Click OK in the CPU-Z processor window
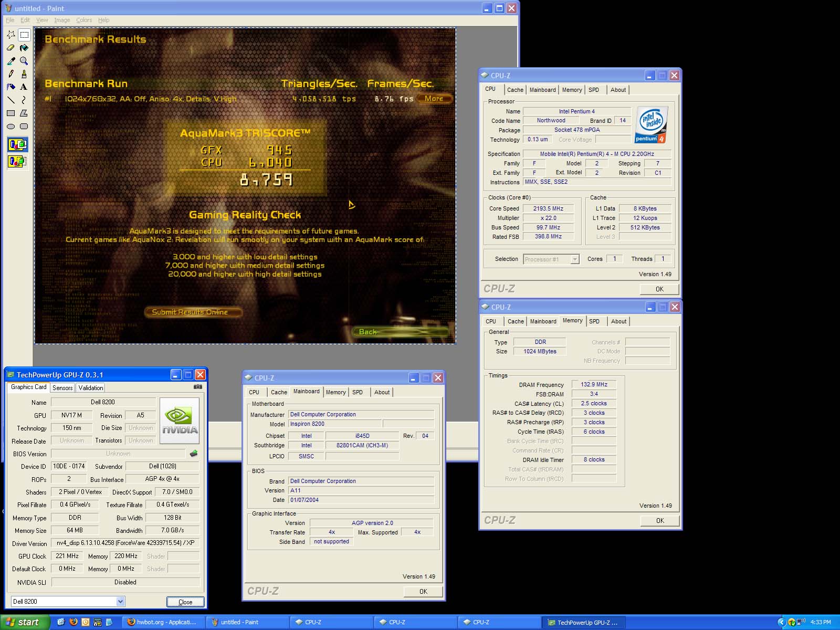 [659, 289]
